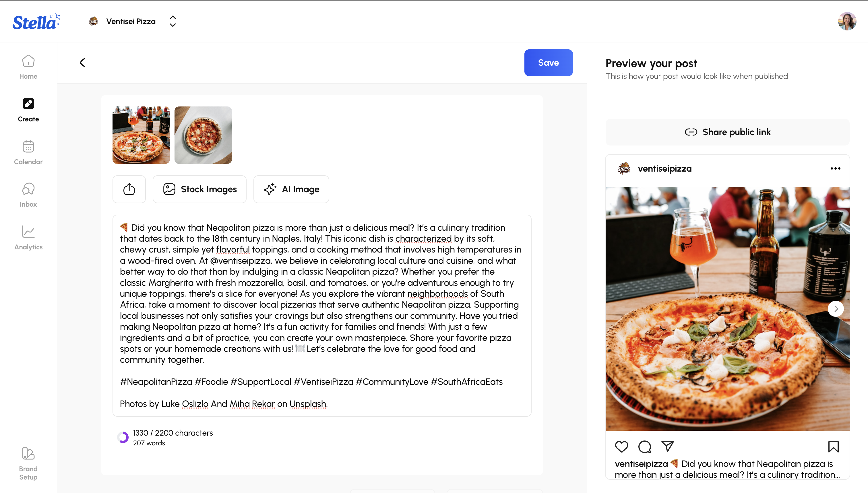Screen dimensions: 868x493
Task: Click Share public link
Action: coord(727,132)
